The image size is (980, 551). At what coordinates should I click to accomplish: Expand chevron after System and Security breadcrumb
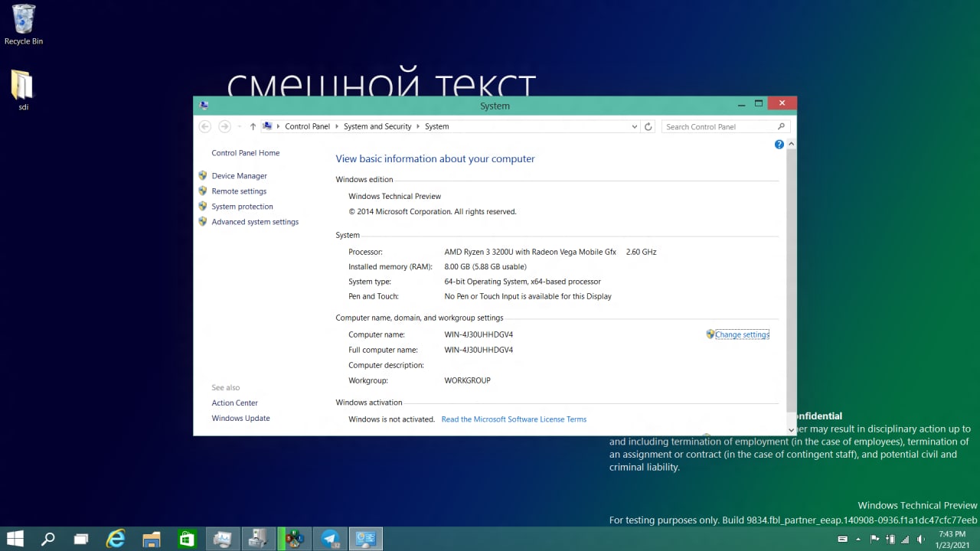418,127
